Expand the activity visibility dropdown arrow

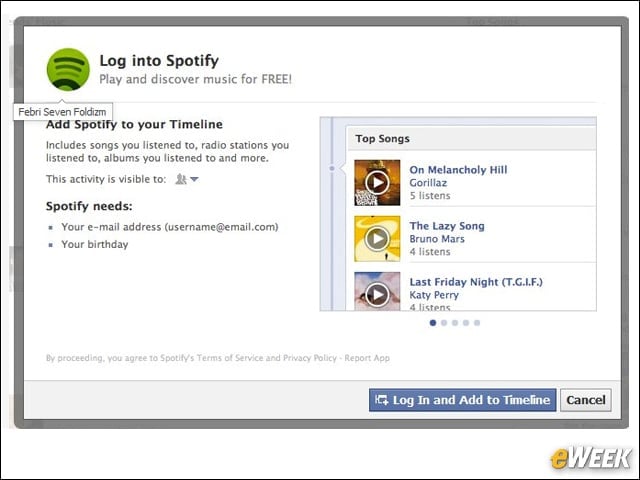point(194,179)
